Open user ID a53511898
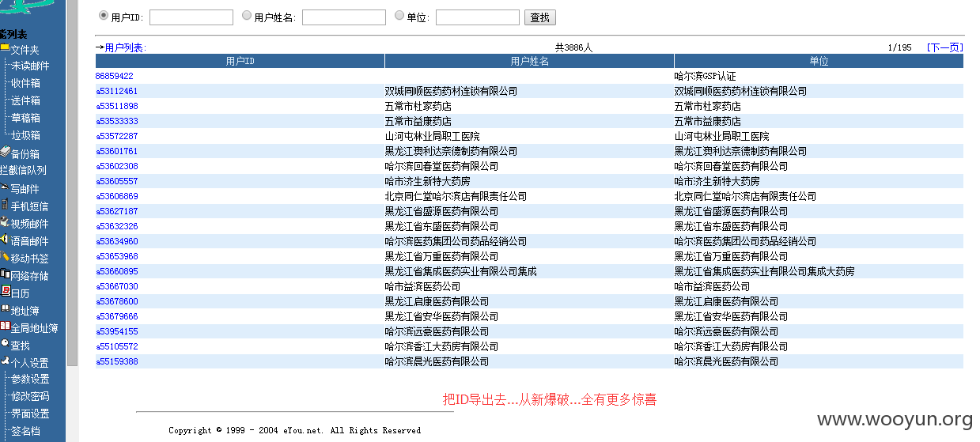This screenshot has width=980, height=442. point(117,106)
